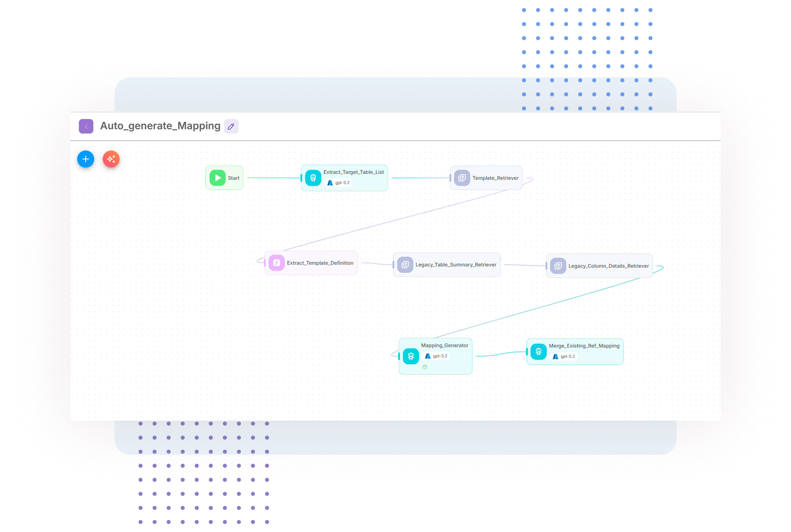
Task: Click the blue plus add node button
Action: (85, 159)
